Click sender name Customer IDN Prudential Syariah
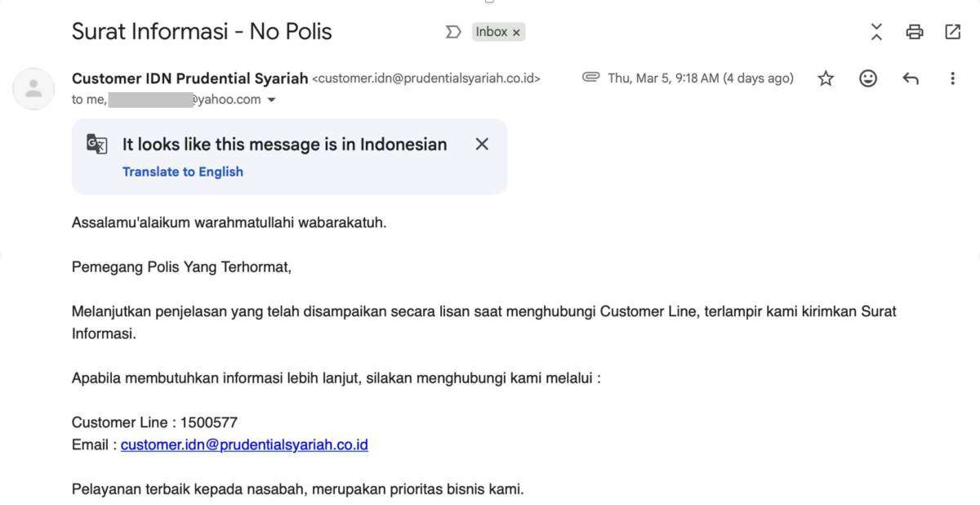The width and height of the screenshot is (980, 505). [x=189, y=78]
